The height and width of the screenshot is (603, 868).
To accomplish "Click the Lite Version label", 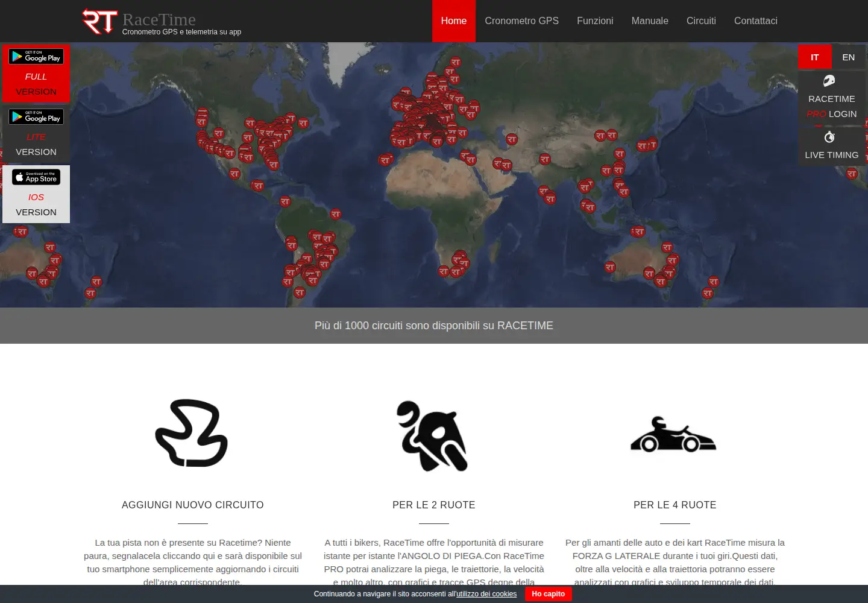I will (36, 144).
